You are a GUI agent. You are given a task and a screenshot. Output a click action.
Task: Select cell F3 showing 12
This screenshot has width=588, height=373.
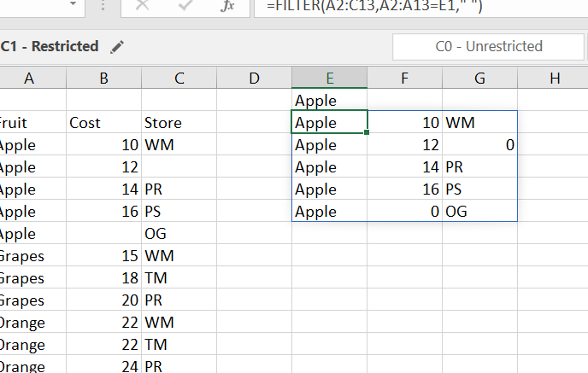[404, 144]
